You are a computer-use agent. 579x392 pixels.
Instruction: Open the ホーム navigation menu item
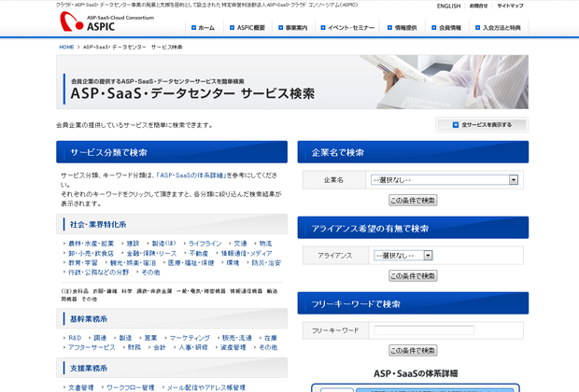pos(203,28)
